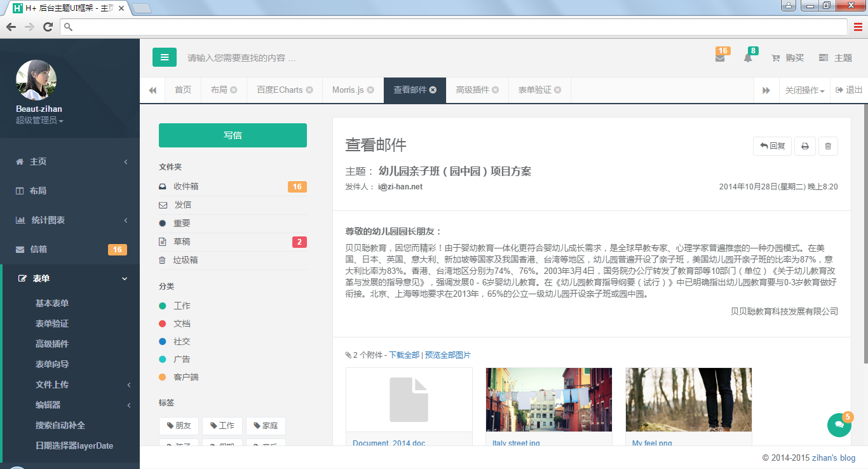This screenshot has width=868, height=469.
Task: Collapse the 表单 submenu in the sidebar
Action: (x=70, y=278)
